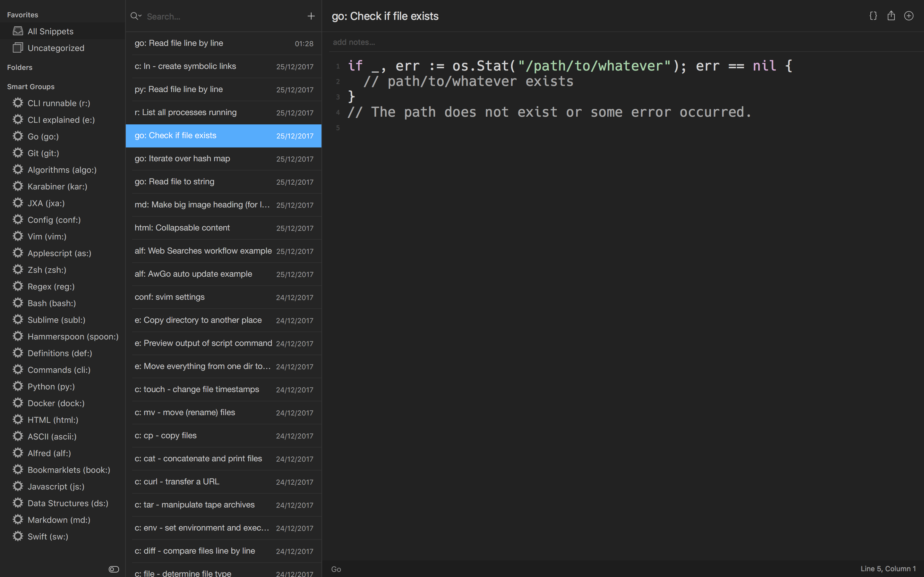The image size is (924, 577).
Task: Click the Line 5, Column 1 indicator
Action: pyautogui.click(x=888, y=569)
